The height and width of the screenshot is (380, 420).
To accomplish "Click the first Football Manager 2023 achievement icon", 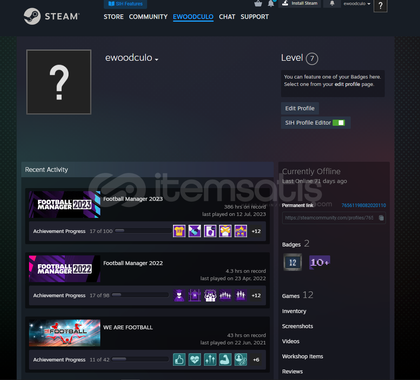I will (x=179, y=231).
